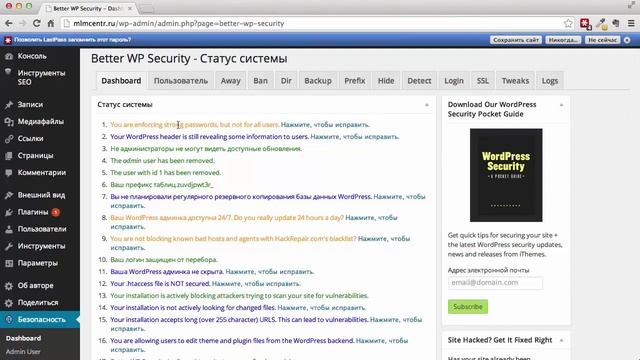
Task: Switch to the Dir tab
Action: tap(286, 81)
